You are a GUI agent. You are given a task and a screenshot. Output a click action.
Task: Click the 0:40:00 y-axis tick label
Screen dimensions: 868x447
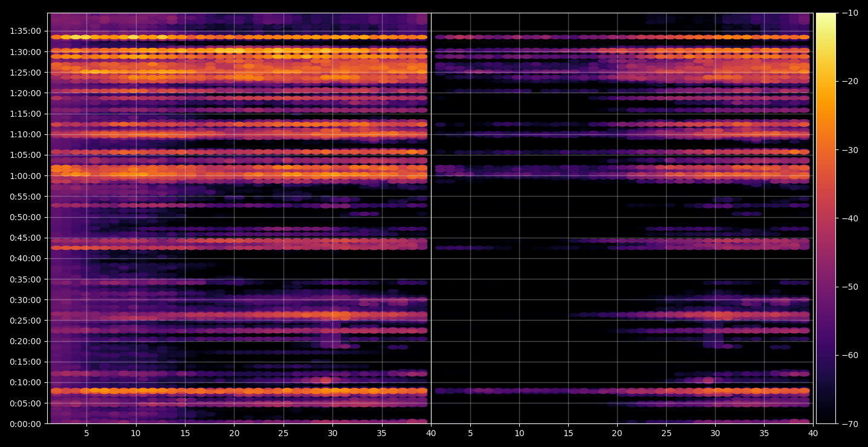pyautogui.click(x=27, y=258)
